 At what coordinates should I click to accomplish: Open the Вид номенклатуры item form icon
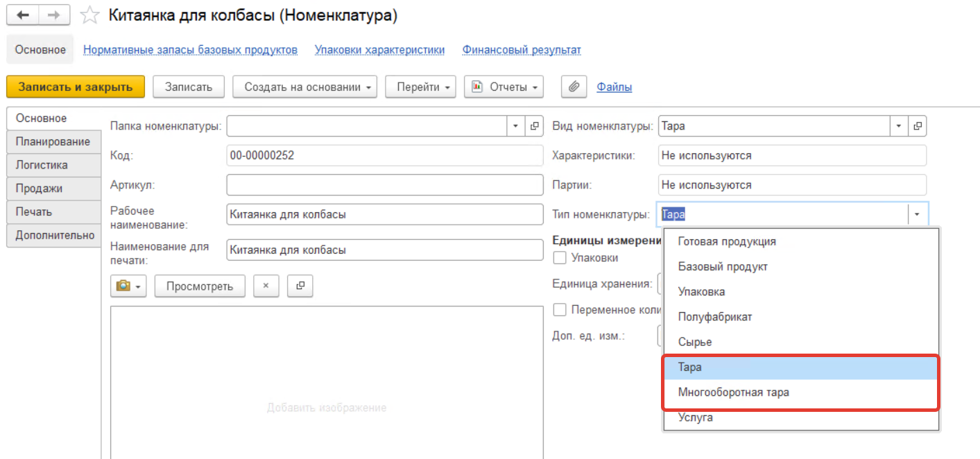point(918,126)
